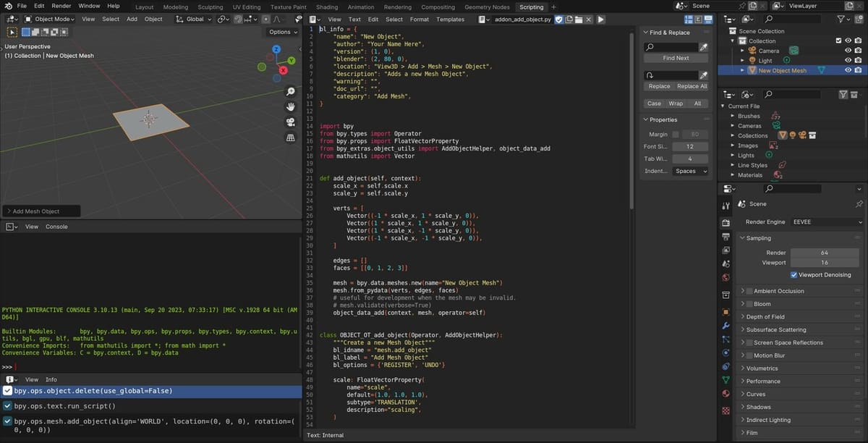
Task: Open the Render Engine EEVEE dropdown
Action: pos(827,222)
